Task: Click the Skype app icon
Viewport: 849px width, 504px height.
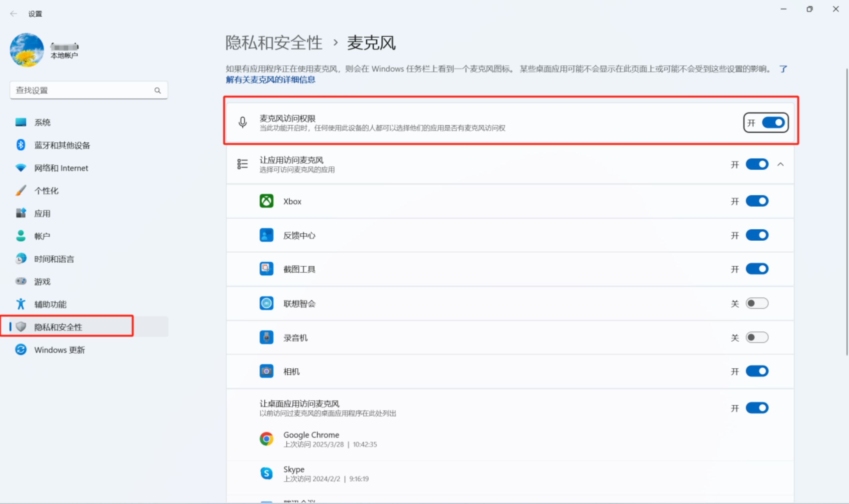Action: 266,473
